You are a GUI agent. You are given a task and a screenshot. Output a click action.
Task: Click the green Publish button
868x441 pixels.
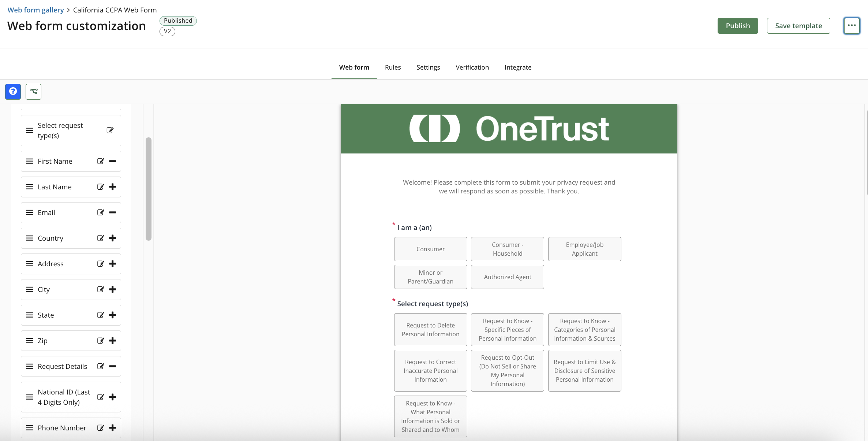738,26
